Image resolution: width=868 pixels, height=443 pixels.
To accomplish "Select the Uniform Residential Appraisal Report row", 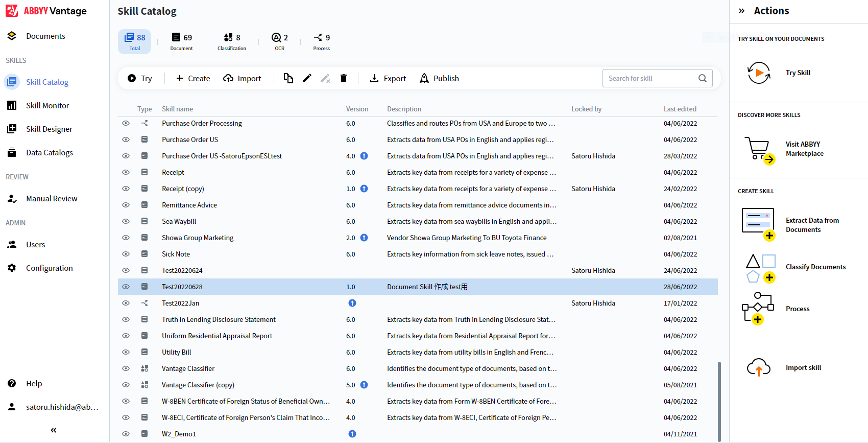I will coord(418,336).
